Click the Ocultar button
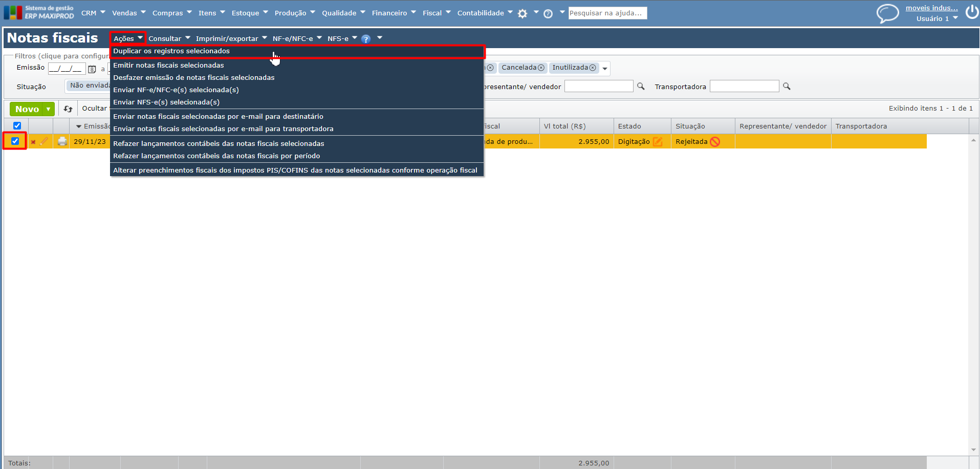This screenshot has height=469, width=980. pyautogui.click(x=95, y=109)
